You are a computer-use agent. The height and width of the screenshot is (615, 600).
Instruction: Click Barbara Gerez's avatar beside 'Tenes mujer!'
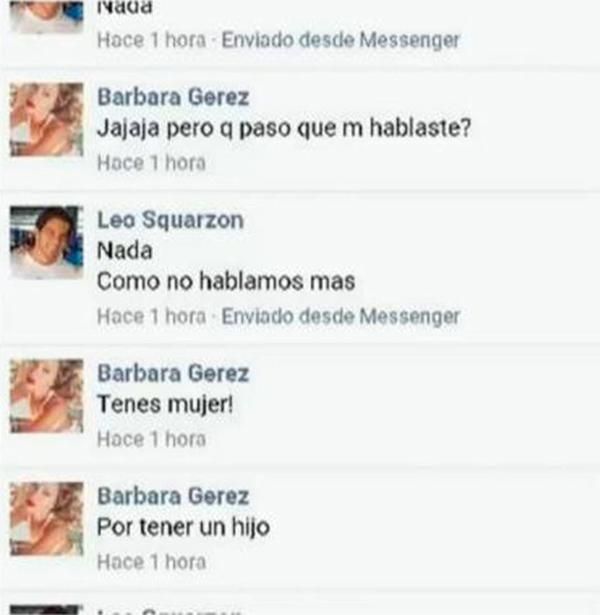47,396
